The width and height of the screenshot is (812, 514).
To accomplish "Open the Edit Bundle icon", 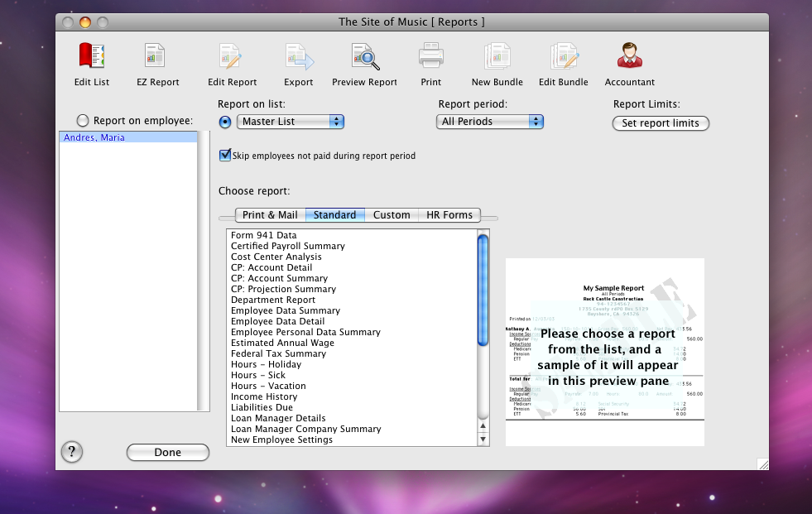I will pos(564,56).
